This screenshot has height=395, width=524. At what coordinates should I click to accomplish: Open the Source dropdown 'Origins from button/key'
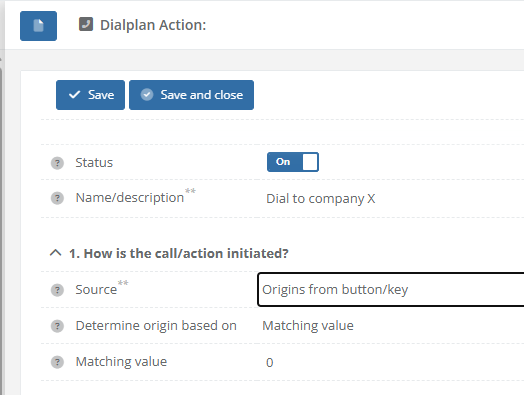click(x=391, y=289)
